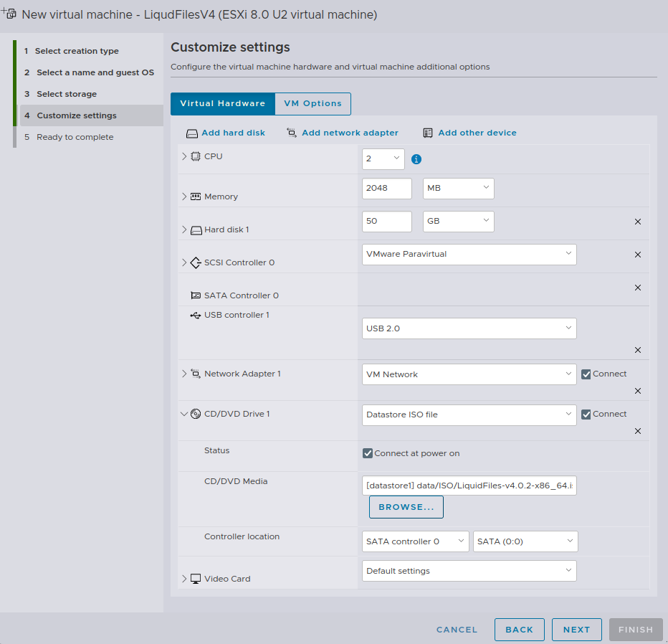This screenshot has height=644, width=668.
Task: Click the remove icon for Network Adapter 1
Action: click(637, 391)
